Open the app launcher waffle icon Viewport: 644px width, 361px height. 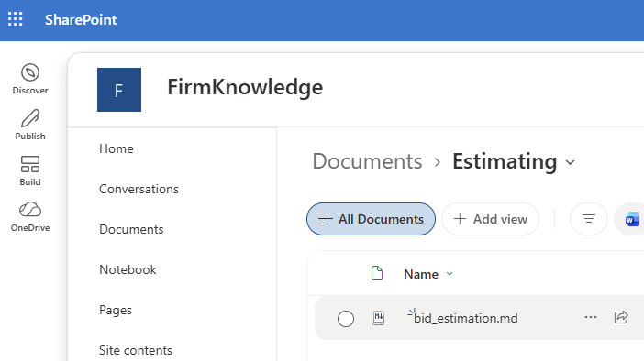click(x=16, y=19)
